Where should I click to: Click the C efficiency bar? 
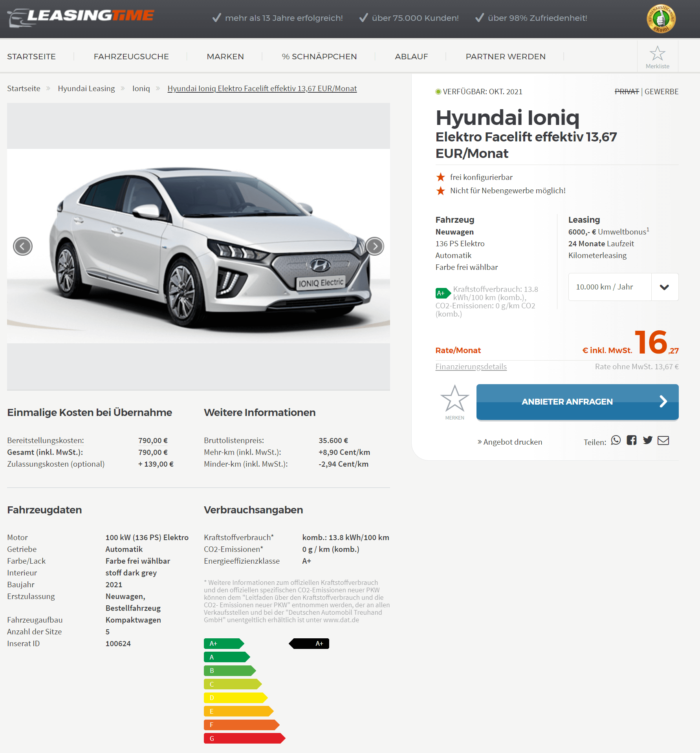tap(233, 684)
